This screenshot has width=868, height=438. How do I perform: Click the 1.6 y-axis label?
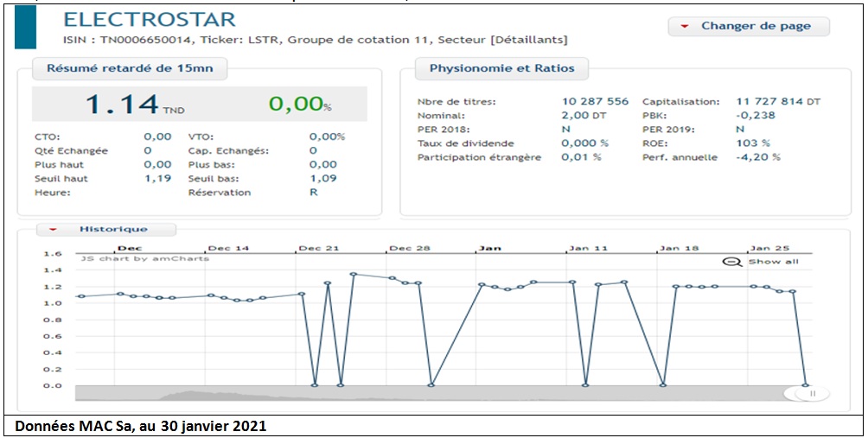pos(53,254)
